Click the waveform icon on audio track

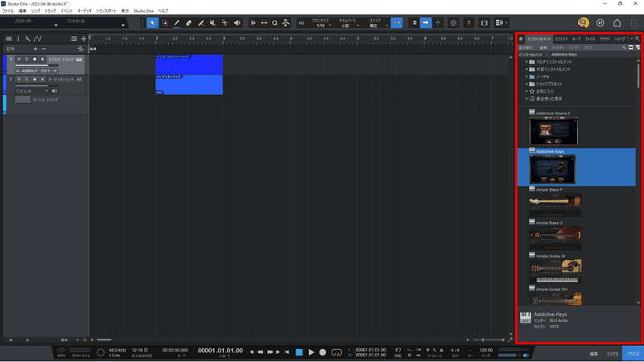pos(79,79)
